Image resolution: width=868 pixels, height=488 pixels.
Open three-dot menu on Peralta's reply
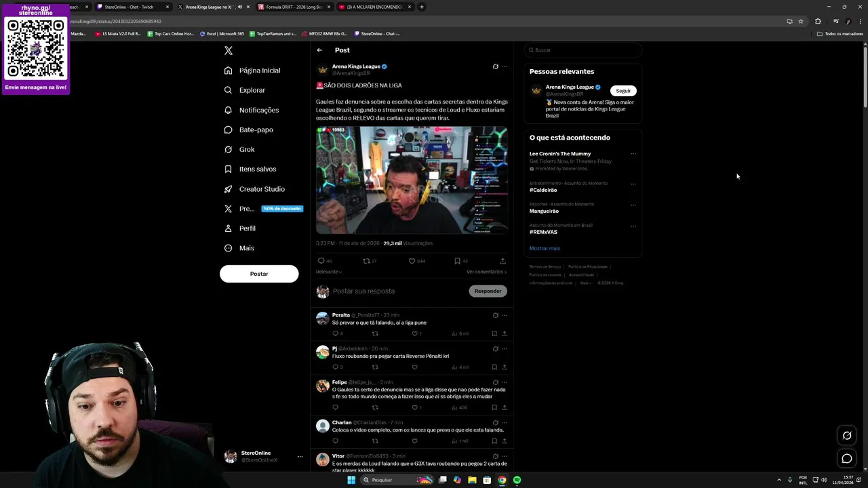pyautogui.click(x=505, y=315)
